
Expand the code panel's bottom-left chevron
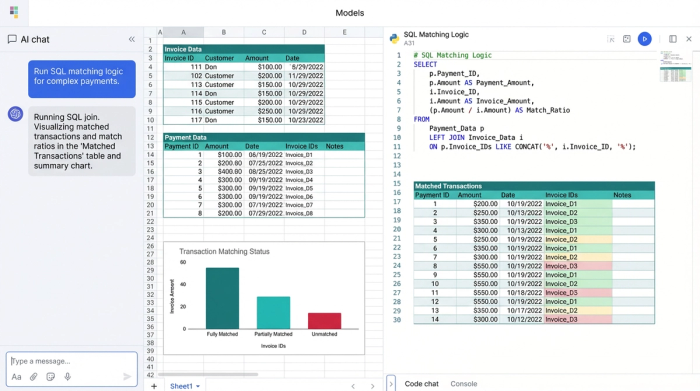(391, 383)
